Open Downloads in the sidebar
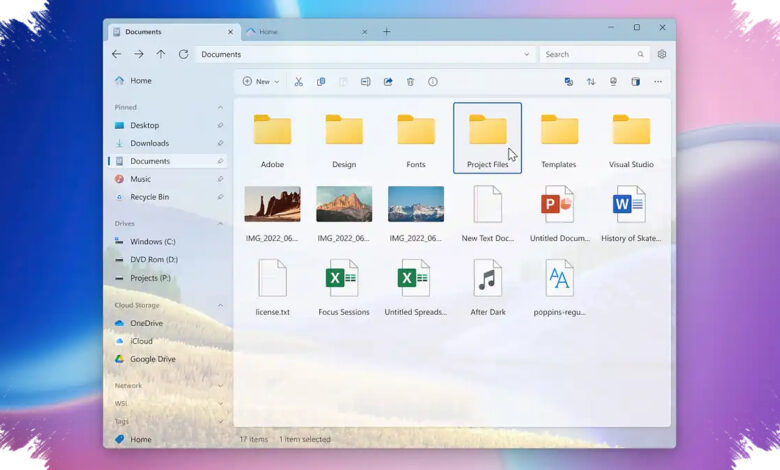Screen dimensions: 780x470 coord(167,143)
